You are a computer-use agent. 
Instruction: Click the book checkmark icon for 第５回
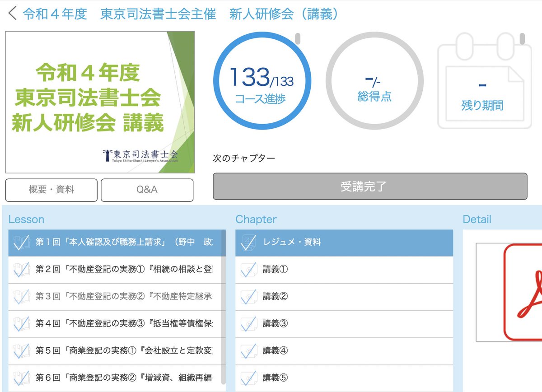(21, 350)
